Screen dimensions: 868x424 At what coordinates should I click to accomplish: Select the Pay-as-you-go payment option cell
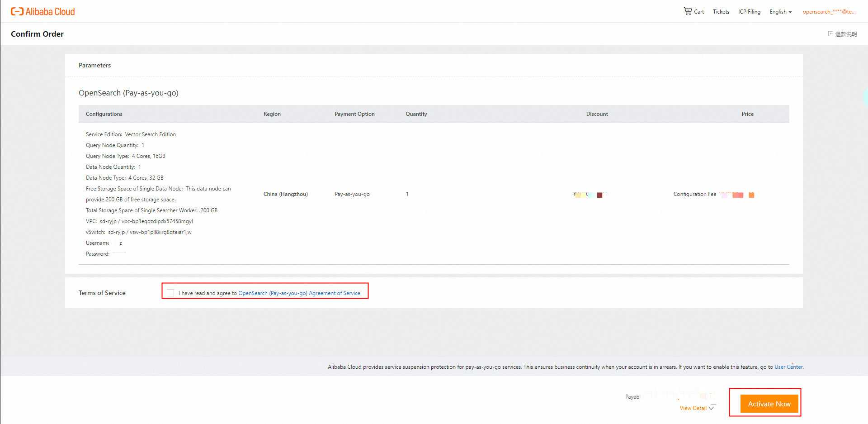coord(352,194)
